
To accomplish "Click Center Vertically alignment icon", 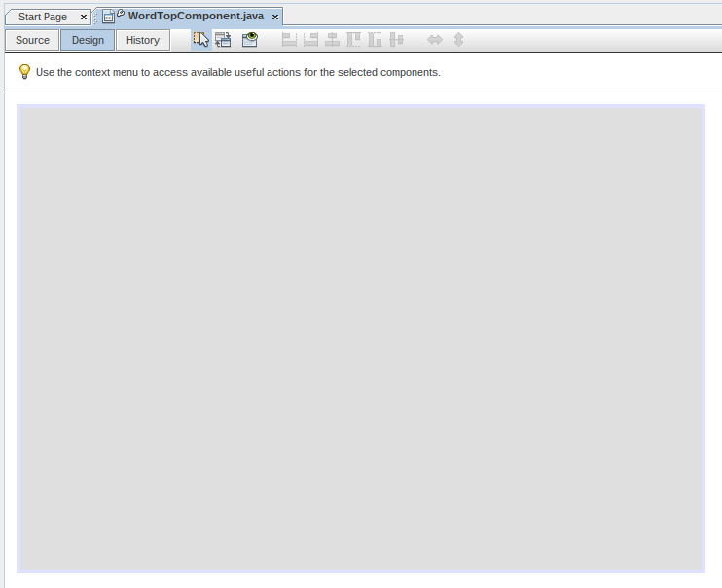I will (396, 40).
